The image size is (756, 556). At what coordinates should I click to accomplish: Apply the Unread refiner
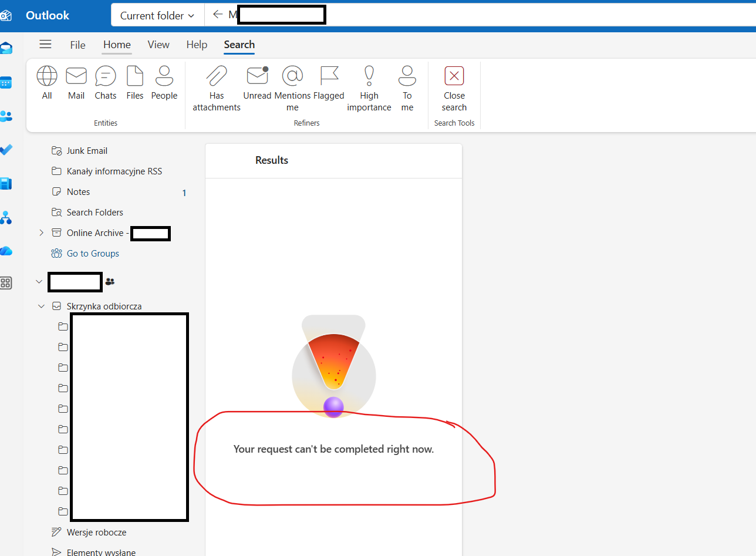[257, 83]
